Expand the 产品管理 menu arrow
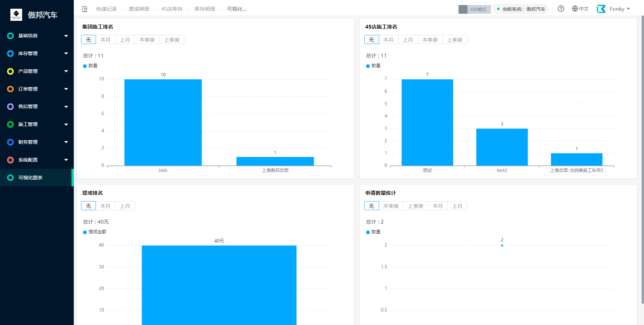 [66, 71]
